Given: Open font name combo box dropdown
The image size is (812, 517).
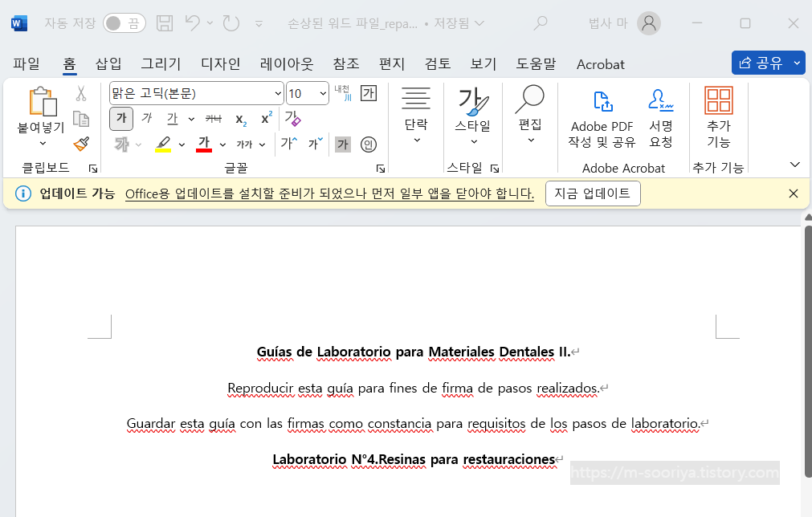Looking at the screenshot, I should pos(278,94).
